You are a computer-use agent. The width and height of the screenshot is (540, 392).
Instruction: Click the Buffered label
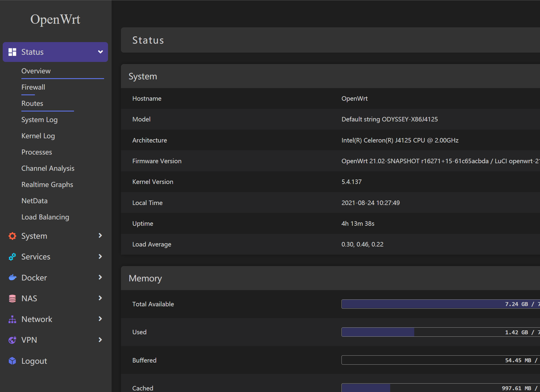(144, 360)
